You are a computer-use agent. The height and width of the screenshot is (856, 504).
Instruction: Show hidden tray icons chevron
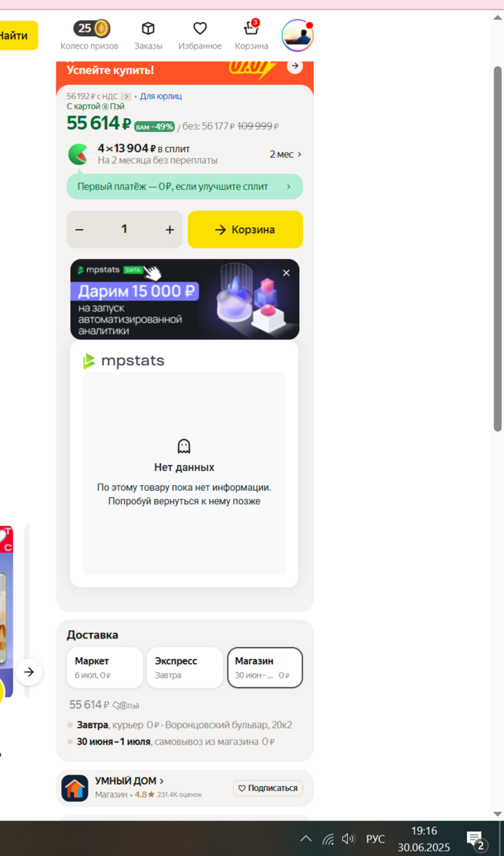point(306,839)
